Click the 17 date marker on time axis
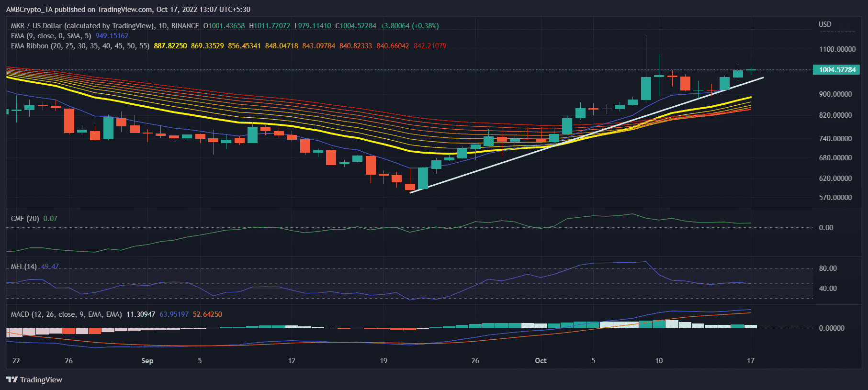 pos(750,361)
